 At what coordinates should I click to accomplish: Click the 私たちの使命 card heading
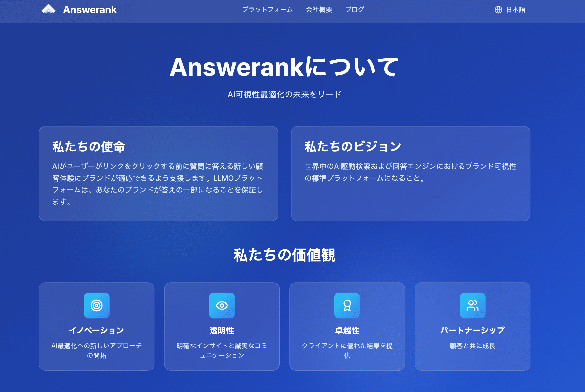(89, 146)
